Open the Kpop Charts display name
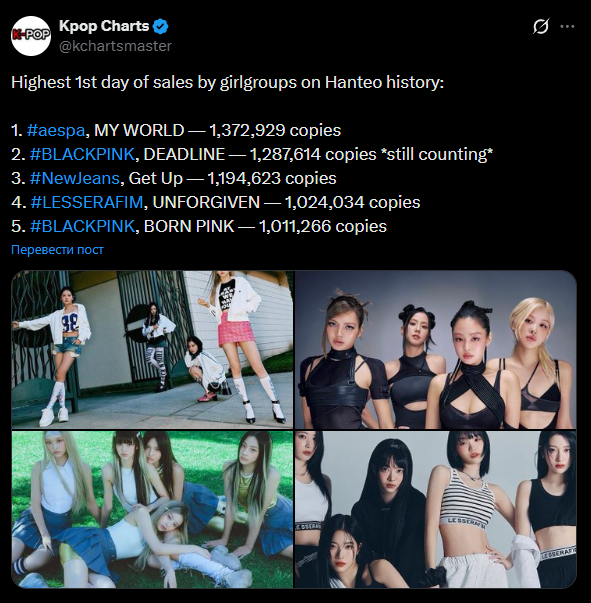 104,26
